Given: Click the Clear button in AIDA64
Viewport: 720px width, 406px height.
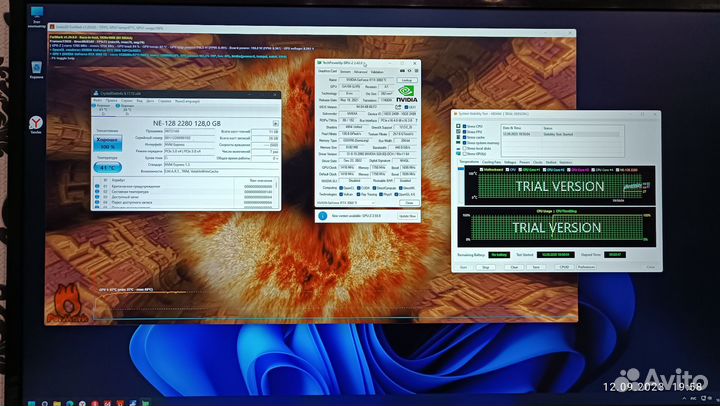Looking at the screenshot, I should click(x=514, y=267).
